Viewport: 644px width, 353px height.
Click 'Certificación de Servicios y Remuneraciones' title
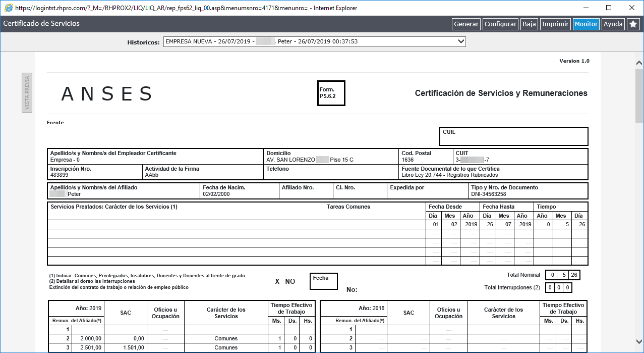(x=501, y=93)
